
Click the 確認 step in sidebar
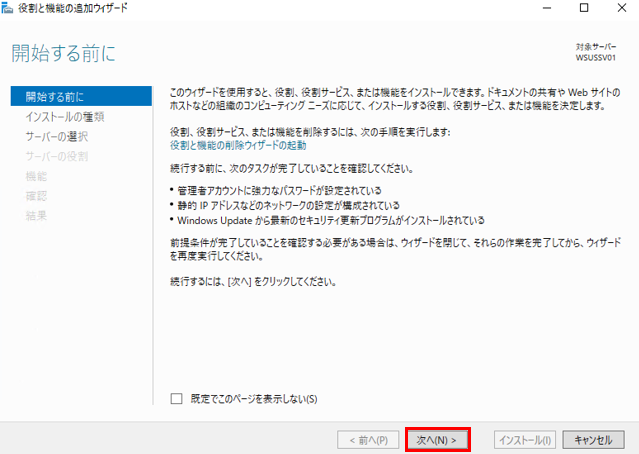35,195
